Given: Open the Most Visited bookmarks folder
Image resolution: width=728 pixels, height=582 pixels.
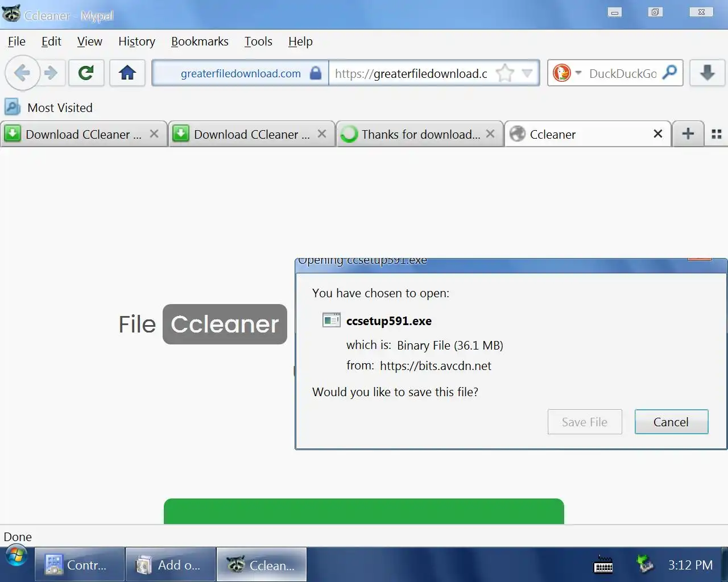Looking at the screenshot, I should pyautogui.click(x=48, y=107).
